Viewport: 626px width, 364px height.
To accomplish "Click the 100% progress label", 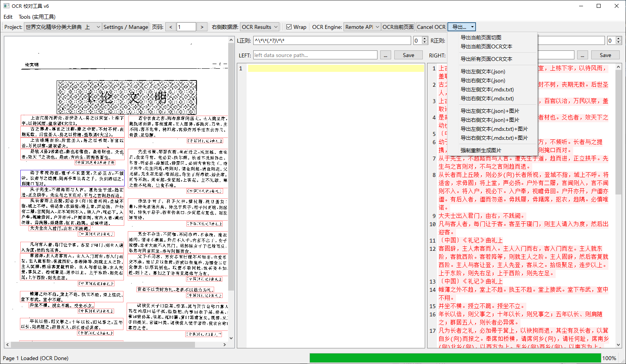I will (x=609, y=358).
